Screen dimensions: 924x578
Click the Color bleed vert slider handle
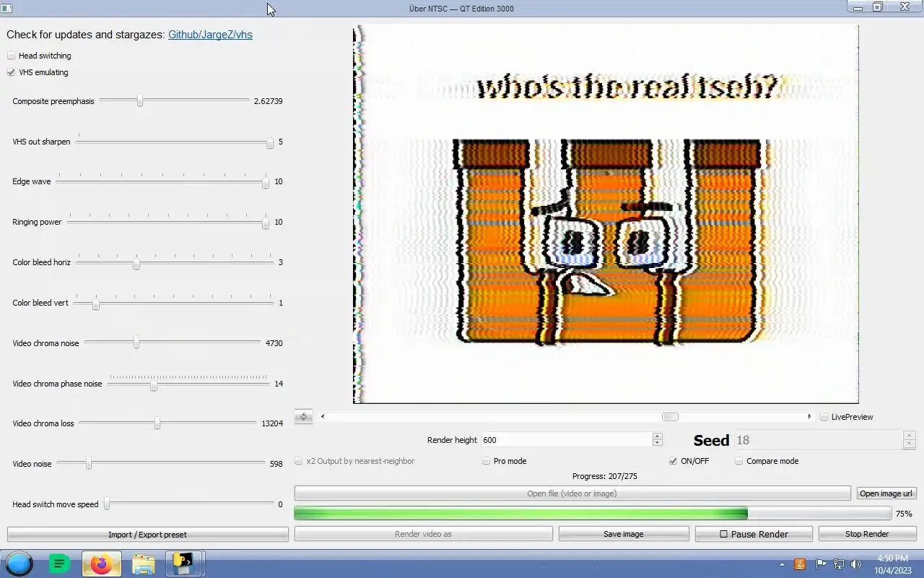coord(95,303)
